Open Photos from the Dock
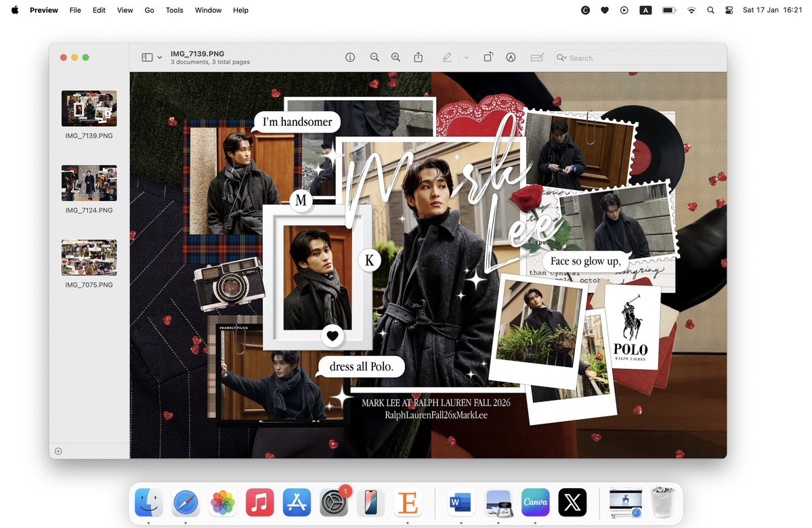The height and width of the screenshot is (528, 812). (x=223, y=502)
